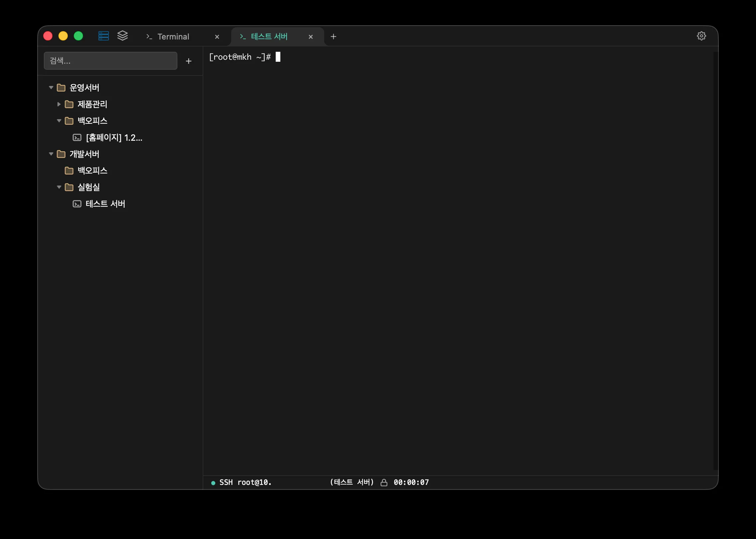The height and width of the screenshot is (539, 756).
Task: Open settings via the gear icon
Action: 701,36
